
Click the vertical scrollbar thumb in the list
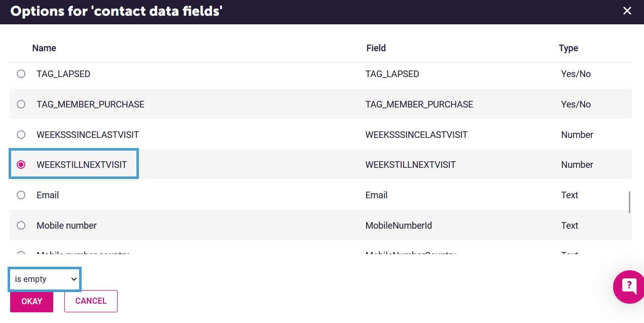point(629,202)
